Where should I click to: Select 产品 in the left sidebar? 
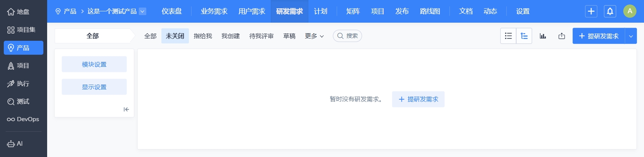point(23,48)
